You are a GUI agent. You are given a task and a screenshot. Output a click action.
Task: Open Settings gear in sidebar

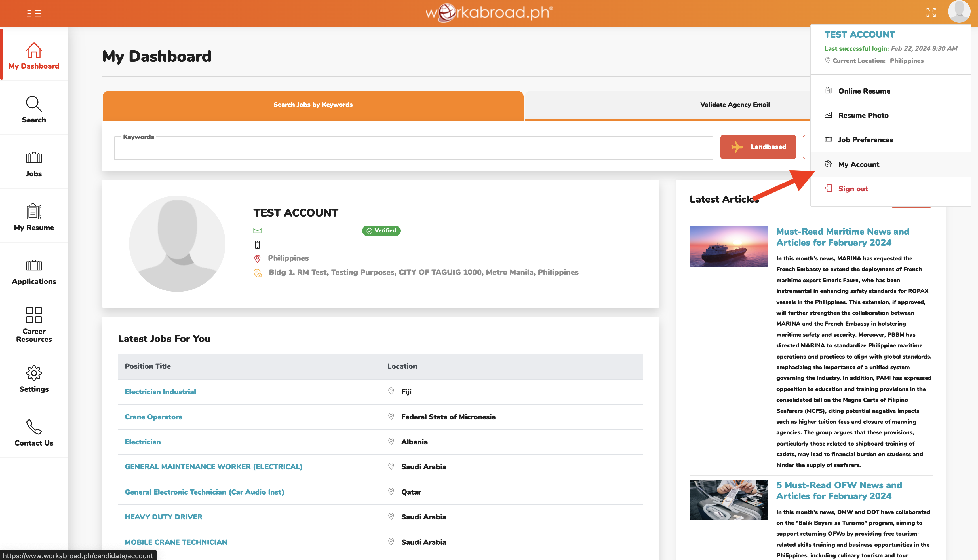[x=34, y=373]
